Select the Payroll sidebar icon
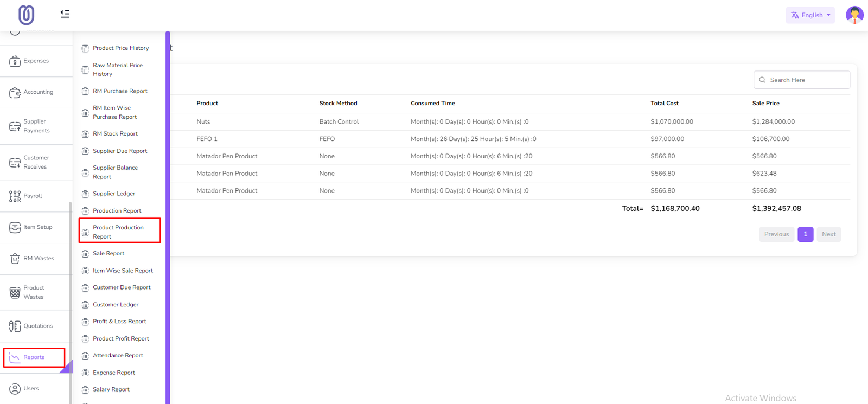The image size is (868, 404). (15, 196)
